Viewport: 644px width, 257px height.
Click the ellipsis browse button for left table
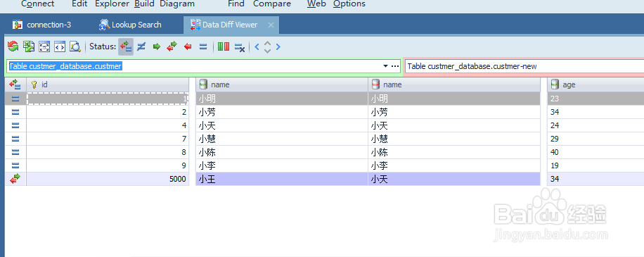(395, 66)
